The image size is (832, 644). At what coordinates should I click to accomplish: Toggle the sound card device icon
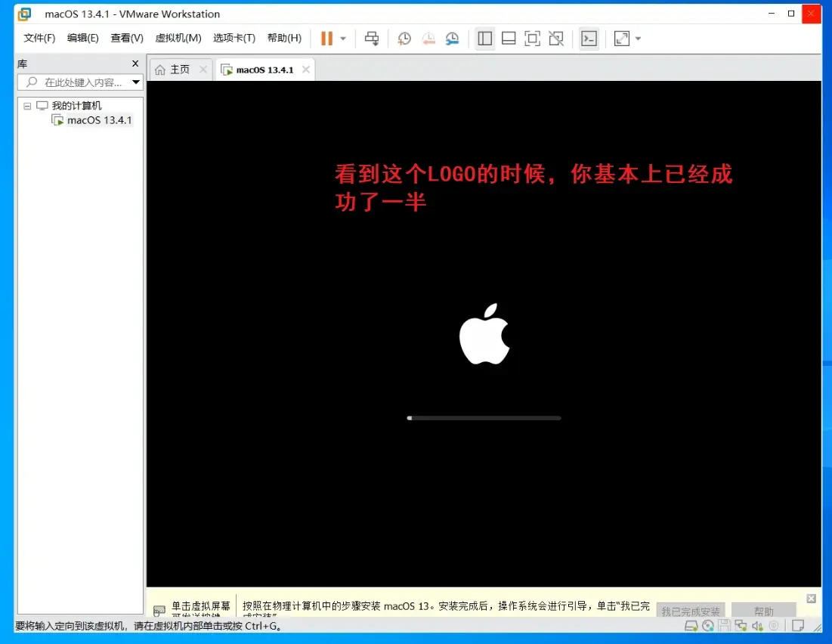(x=757, y=626)
